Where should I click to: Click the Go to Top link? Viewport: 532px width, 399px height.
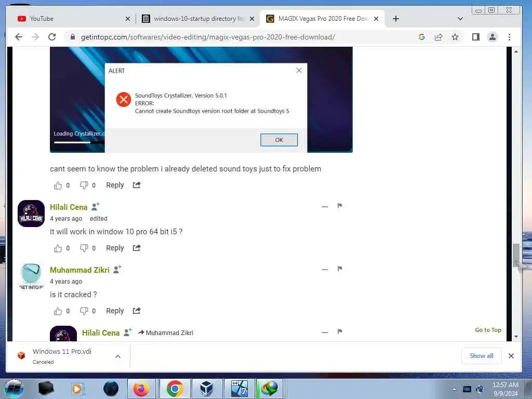pos(488,330)
